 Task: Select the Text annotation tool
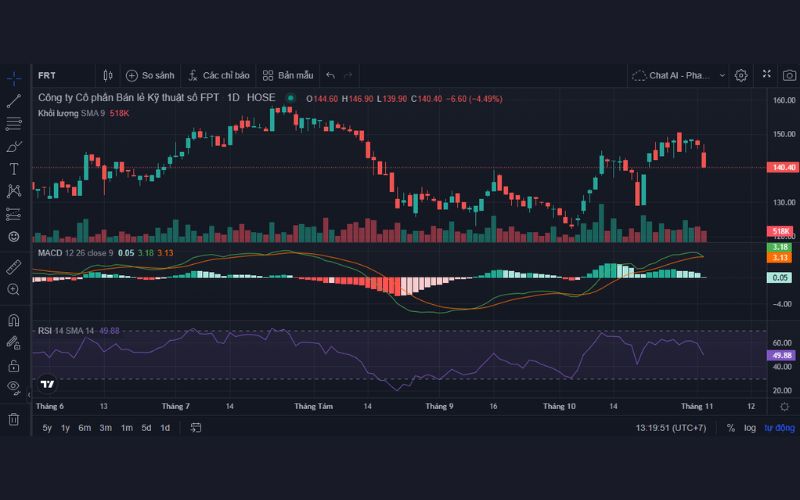point(14,169)
